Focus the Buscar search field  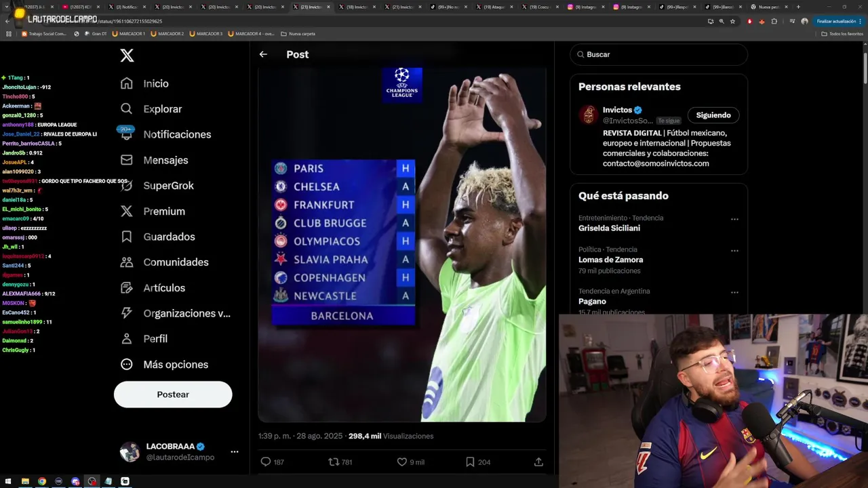[x=659, y=54]
